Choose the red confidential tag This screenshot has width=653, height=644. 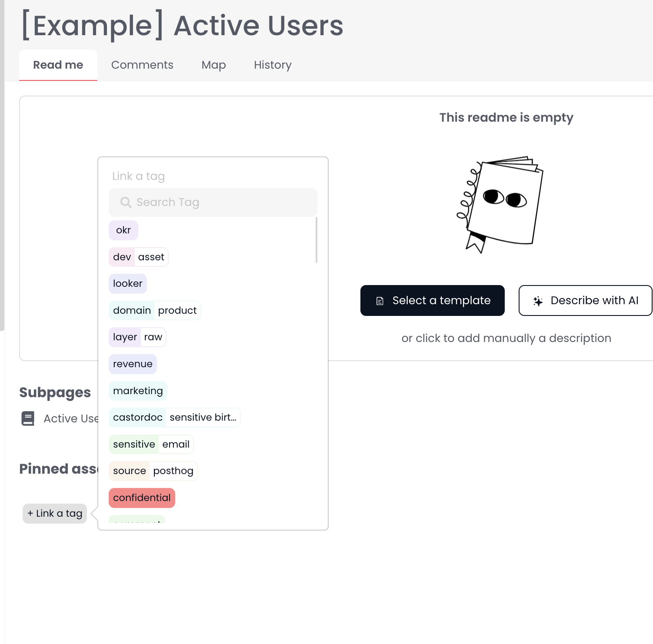pyautogui.click(x=142, y=498)
